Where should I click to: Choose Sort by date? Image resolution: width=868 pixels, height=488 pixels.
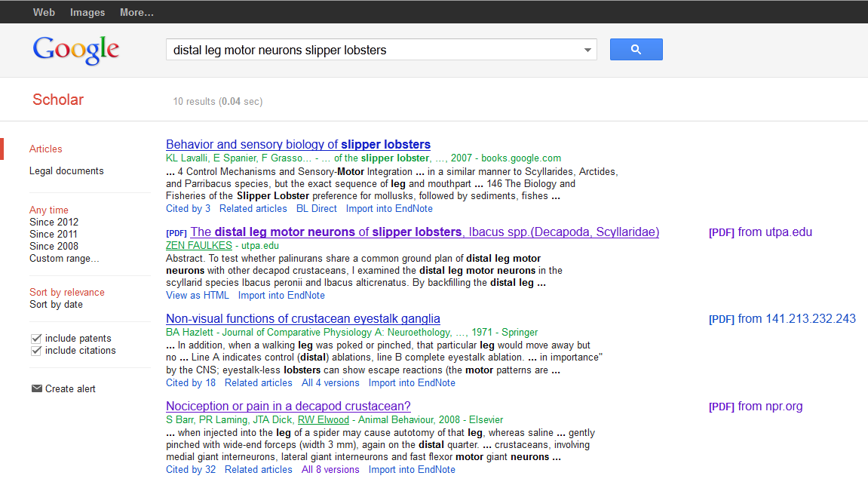[x=56, y=305]
